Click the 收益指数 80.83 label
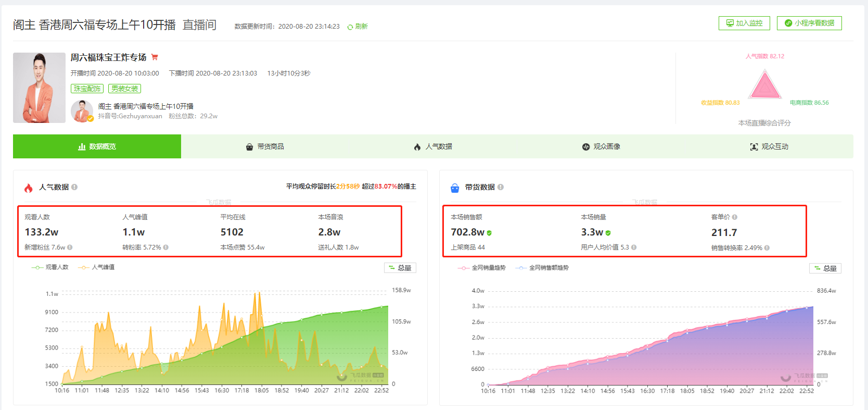The image size is (868, 410). click(x=720, y=103)
